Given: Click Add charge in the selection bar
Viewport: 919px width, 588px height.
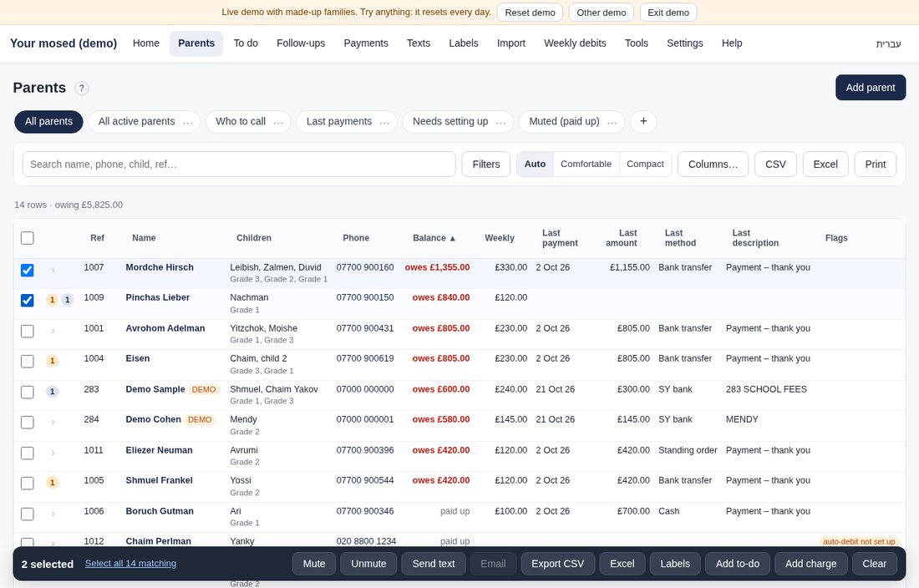Looking at the screenshot, I should pyautogui.click(x=810, y=564).
